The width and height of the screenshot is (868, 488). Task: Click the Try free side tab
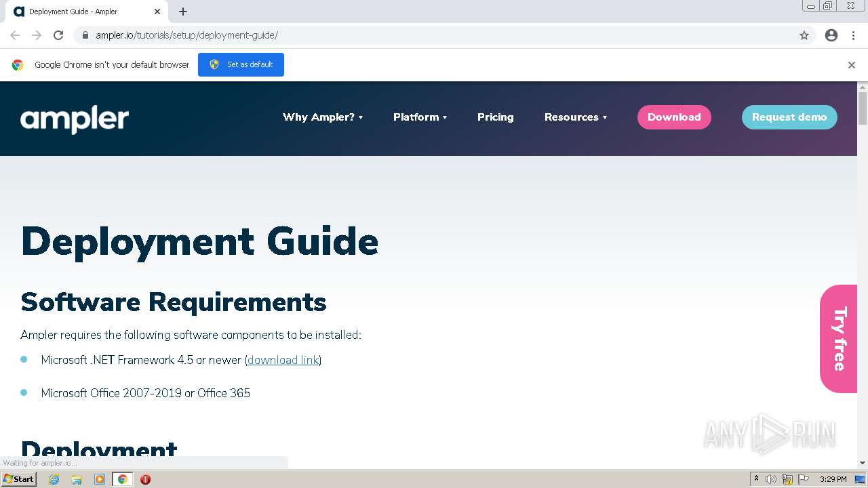coord(839,339)
